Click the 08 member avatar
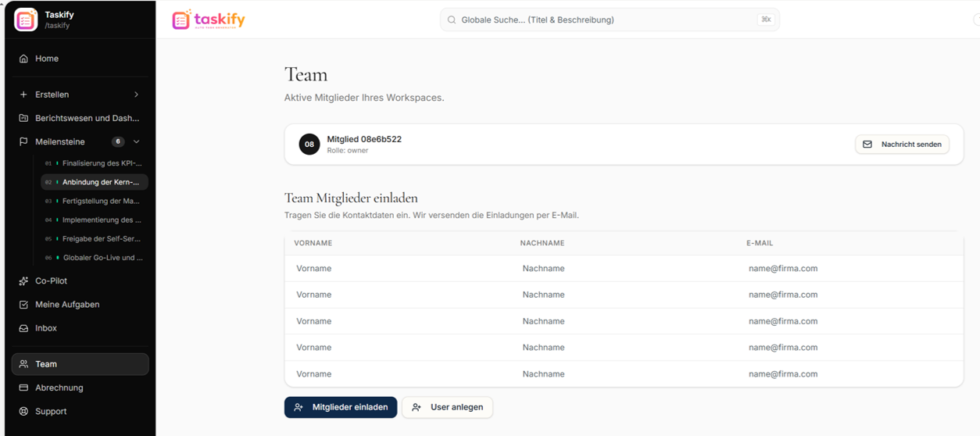This screenshot has height=436, width=980. 309,145
